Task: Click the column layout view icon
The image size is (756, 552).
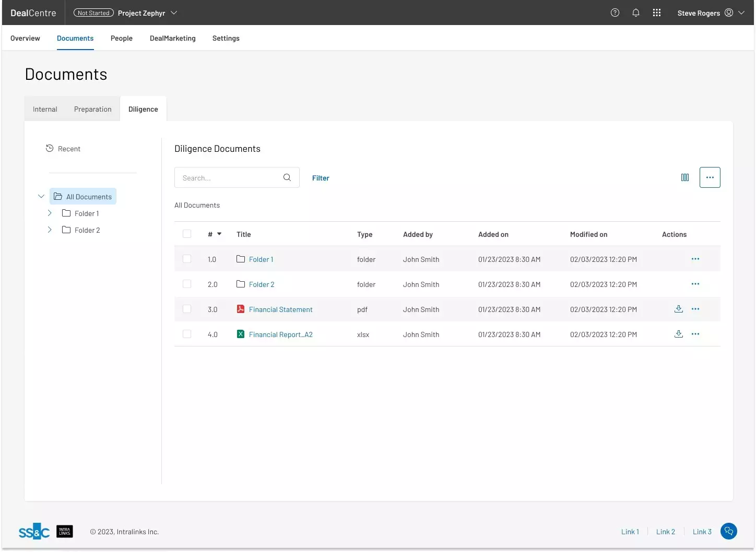Action: [685, 178]
